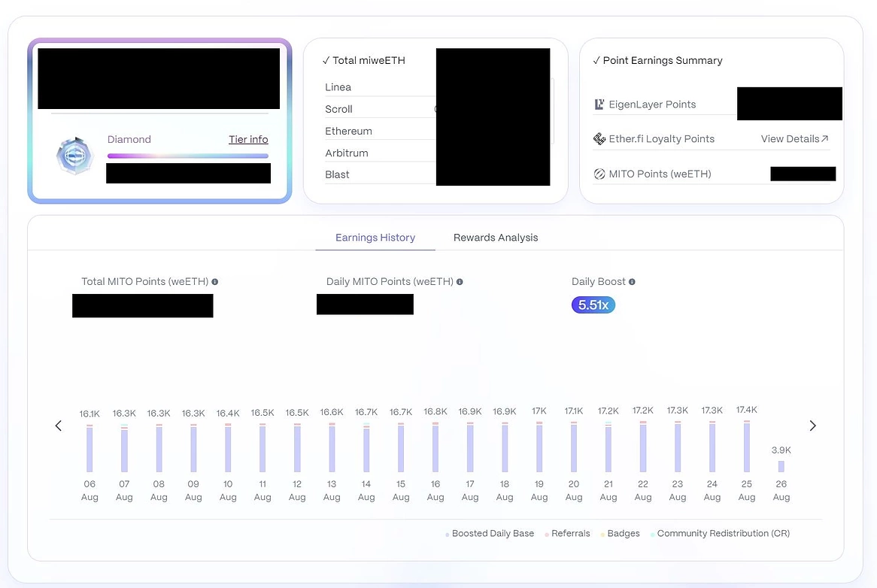Toggle Boosted Daily Base legend item

[x=490, y=533]
